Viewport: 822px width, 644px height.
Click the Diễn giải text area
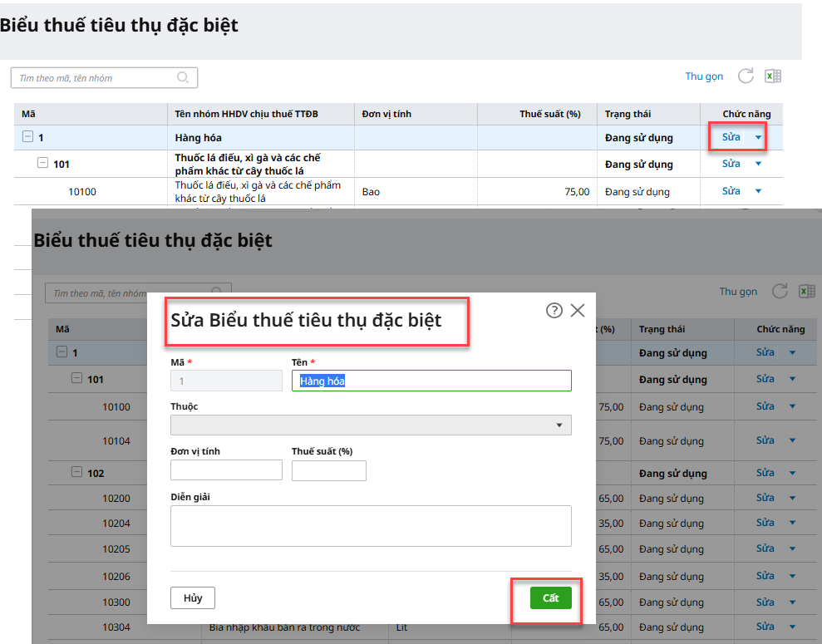(371, 526)
